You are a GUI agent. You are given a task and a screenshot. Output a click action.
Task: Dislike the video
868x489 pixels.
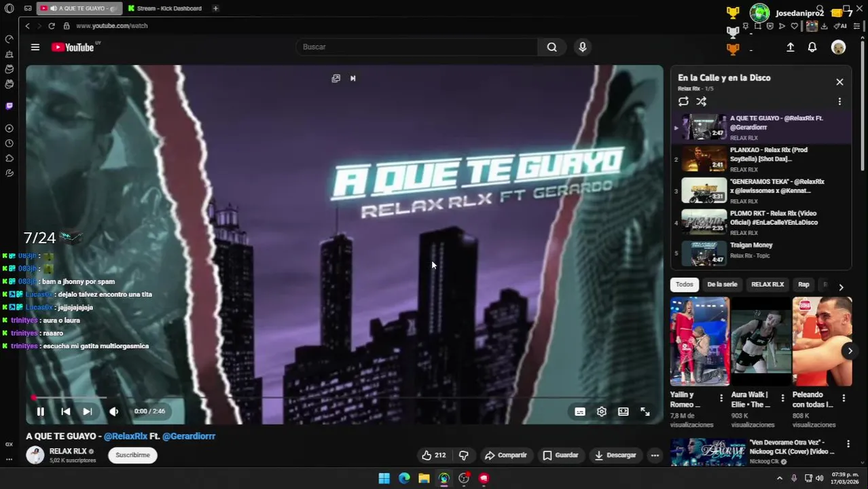coord(464,455)
